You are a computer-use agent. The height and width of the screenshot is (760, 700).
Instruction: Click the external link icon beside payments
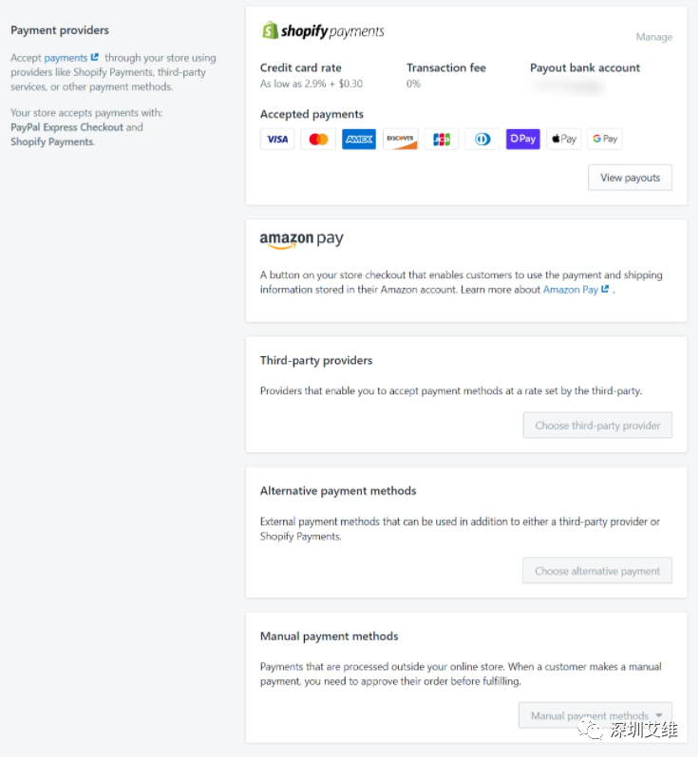coord(95,57)
